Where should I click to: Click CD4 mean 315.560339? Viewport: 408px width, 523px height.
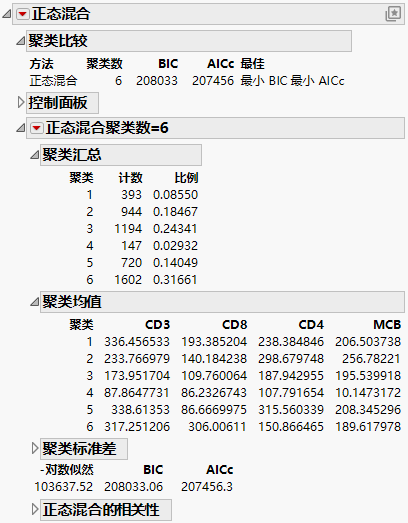291,410
